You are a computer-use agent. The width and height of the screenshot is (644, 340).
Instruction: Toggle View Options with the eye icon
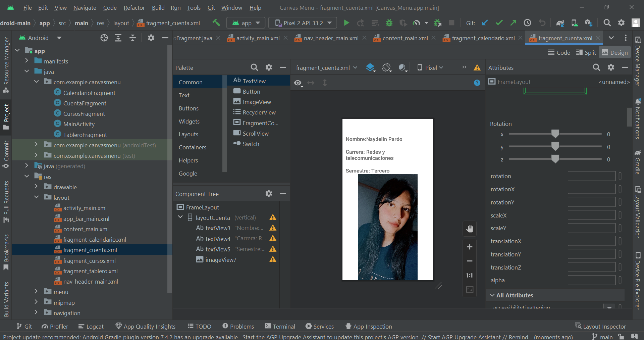[298, 83]
